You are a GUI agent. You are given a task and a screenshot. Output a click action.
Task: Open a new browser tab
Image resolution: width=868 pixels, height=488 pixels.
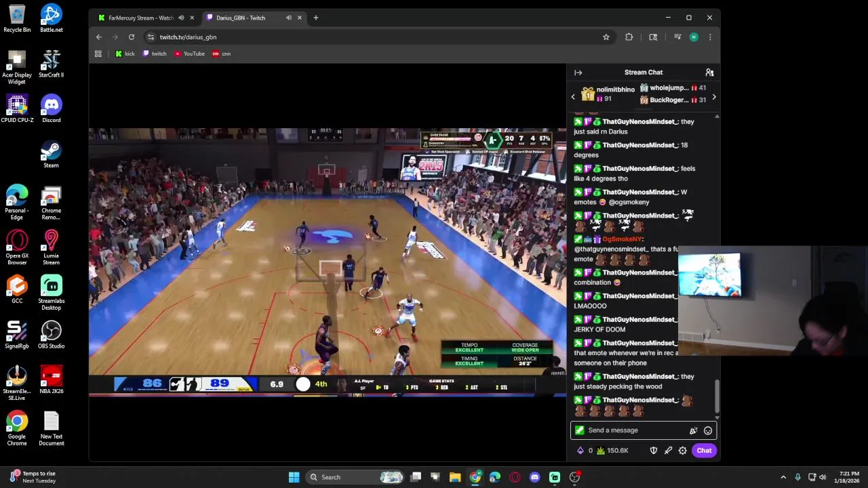tap(315, 18)
